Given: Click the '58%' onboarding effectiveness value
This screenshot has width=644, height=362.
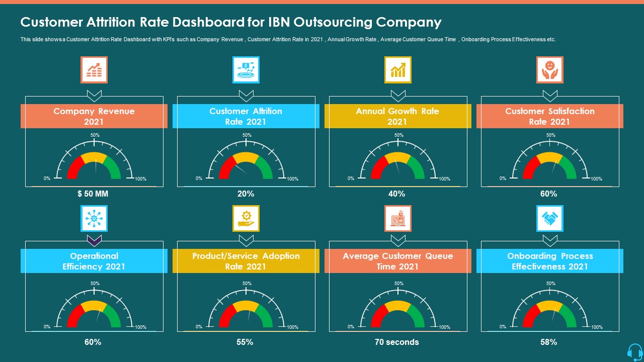Looking at the screenshot, I should coord(548,342).
